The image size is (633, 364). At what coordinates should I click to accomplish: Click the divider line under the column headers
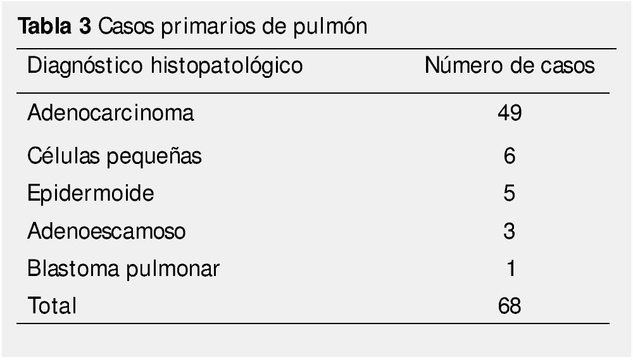[316, 93]
